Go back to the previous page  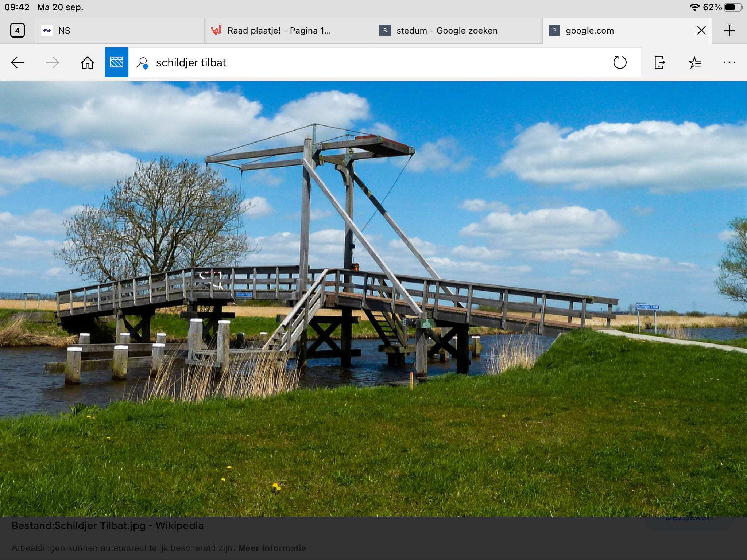(x=18, y=63)
